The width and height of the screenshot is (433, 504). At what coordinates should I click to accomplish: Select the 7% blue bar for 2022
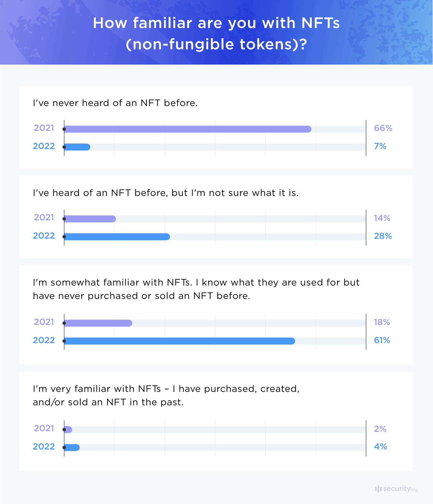77,147
